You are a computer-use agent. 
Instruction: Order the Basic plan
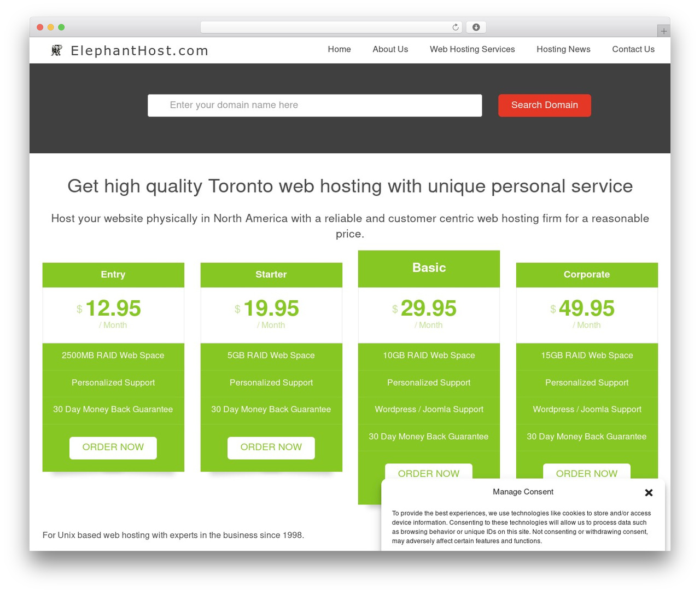click(429, 472)
